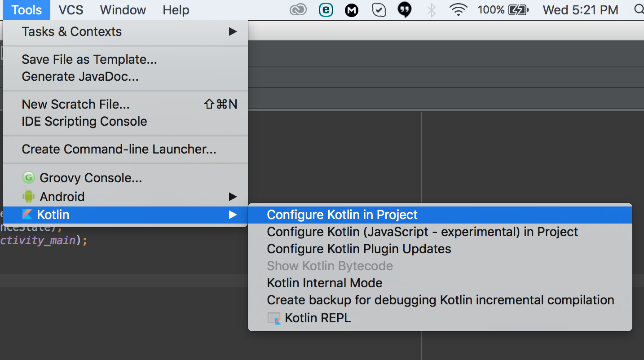Click the Bluetooth status icon
Image resolution: width=644 pixels, height=360 pixels.
click(x=432, y=10)
